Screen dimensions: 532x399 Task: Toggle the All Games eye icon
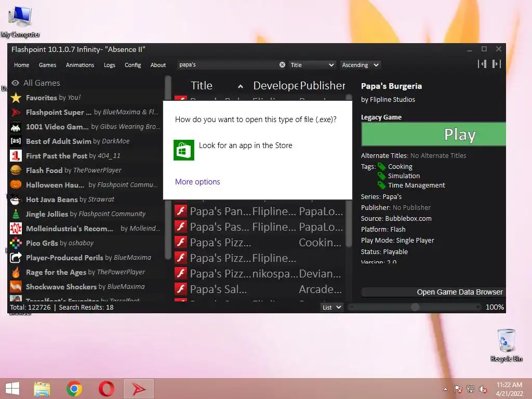point(15,83)
